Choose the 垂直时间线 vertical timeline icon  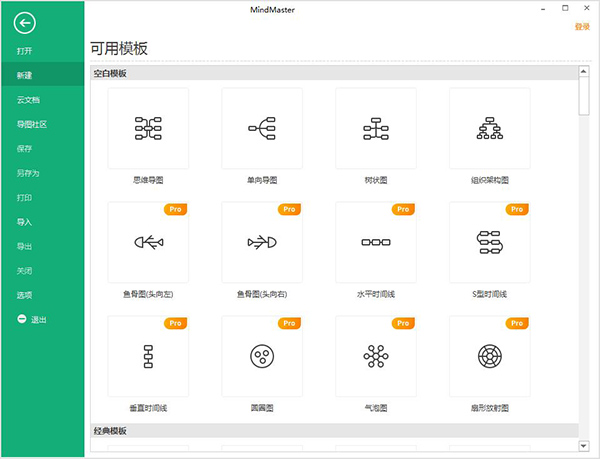coord(148,356)
